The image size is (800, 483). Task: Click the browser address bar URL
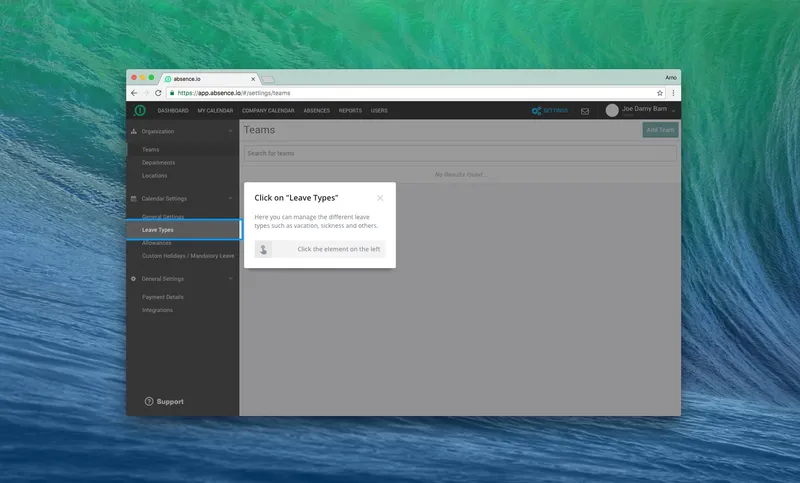click(x=234, y=93)
